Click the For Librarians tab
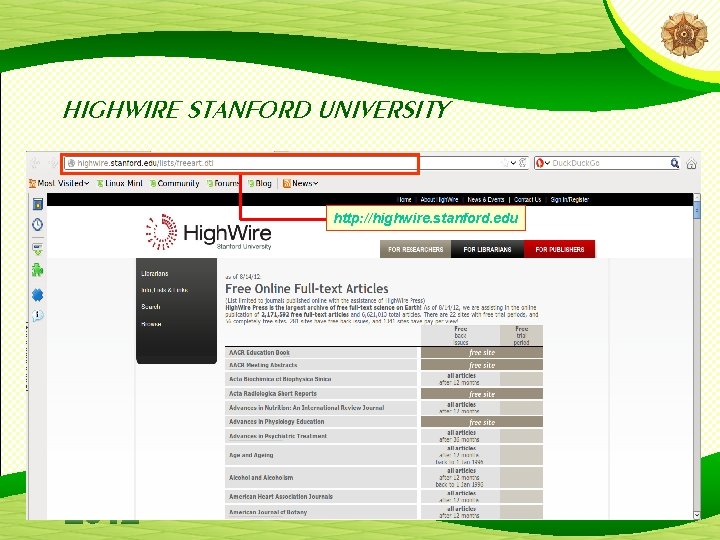720x540 pixels. click(487, 249)
